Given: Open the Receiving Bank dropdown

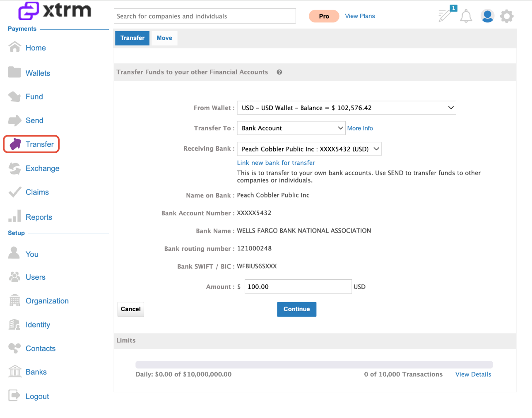Looking at the screenshot, I should point(309,149).
